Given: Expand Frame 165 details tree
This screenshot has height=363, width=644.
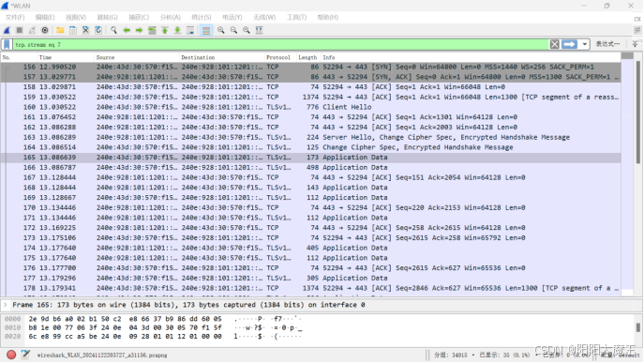Looking at the screenshot, I should (x=6, y=305).
